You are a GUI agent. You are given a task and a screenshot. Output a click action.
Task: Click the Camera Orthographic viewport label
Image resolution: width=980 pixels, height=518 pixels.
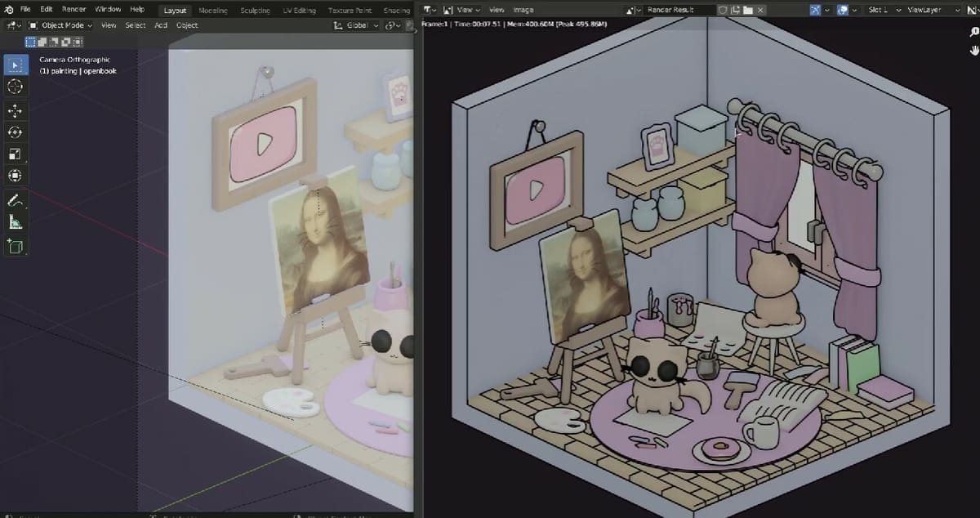point(74,60)
